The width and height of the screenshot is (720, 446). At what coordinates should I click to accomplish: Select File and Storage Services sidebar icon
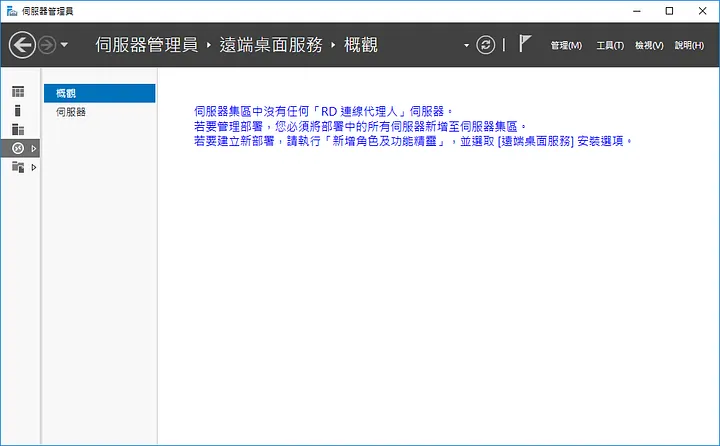[18, 167]
